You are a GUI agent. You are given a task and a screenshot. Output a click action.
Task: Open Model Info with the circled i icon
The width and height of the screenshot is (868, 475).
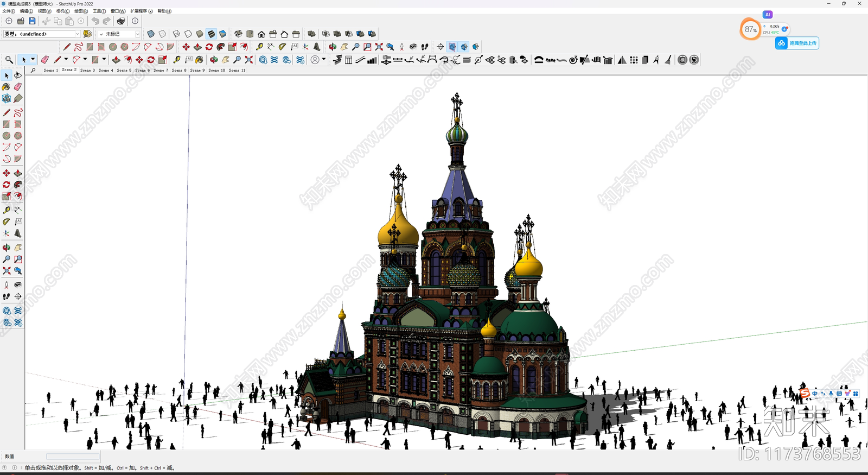click(x=135, y=21)
